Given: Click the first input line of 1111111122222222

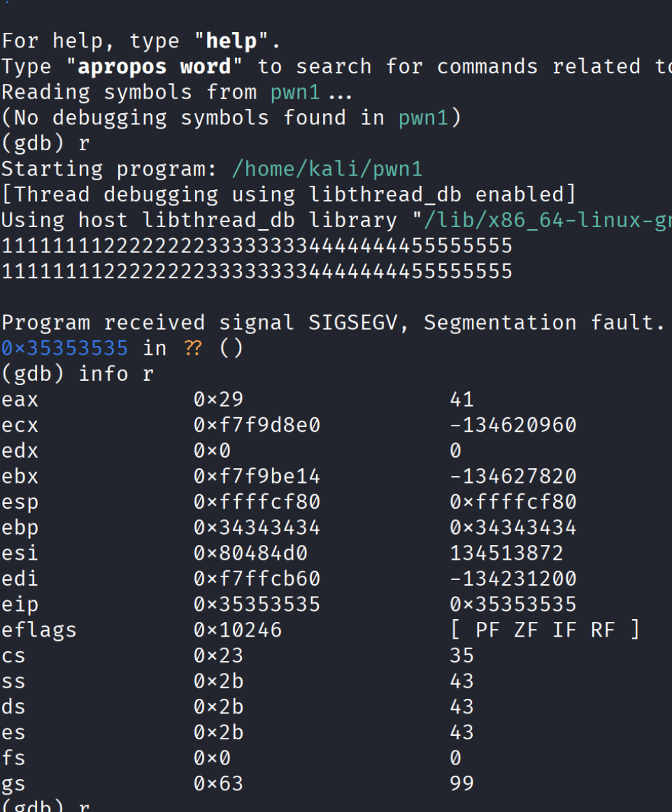Looking at the screenshot, I should coord(257,246).
